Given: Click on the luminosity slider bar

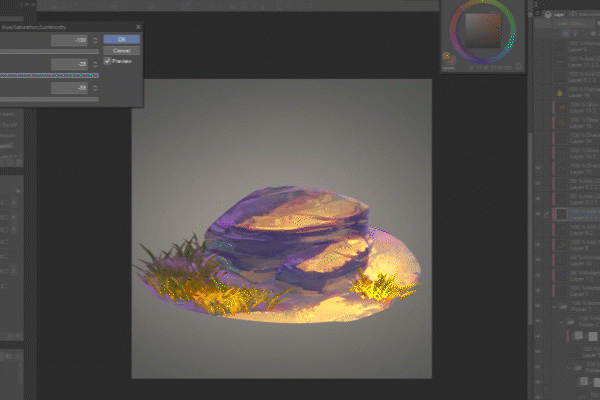Looking at the screenshot, I should click(x=49, y=99).
